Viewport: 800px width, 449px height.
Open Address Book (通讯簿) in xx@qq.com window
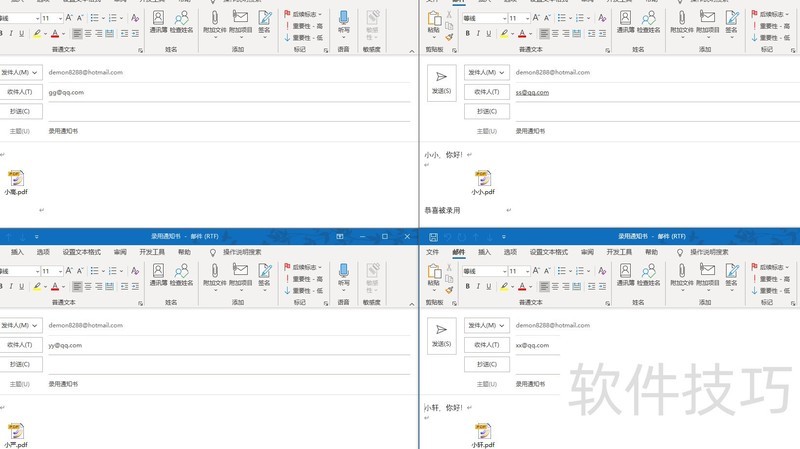pyautogui.click(x=626, y=275)
